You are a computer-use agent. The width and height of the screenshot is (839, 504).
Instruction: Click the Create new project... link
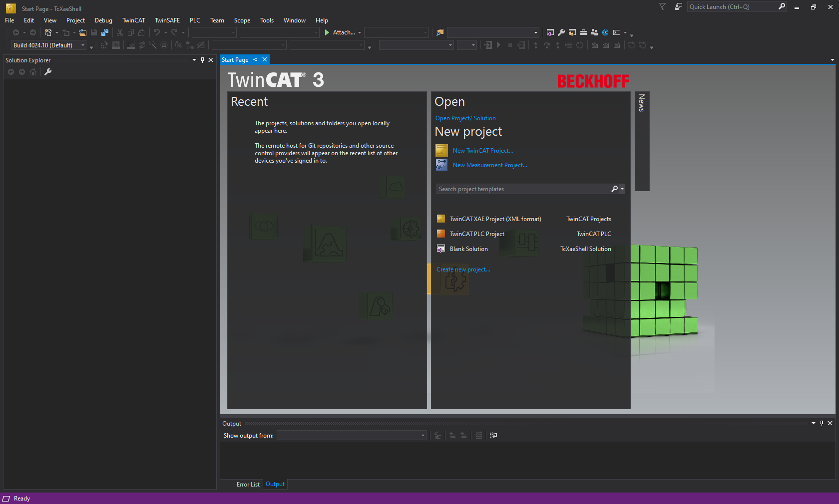coord(463,269)
